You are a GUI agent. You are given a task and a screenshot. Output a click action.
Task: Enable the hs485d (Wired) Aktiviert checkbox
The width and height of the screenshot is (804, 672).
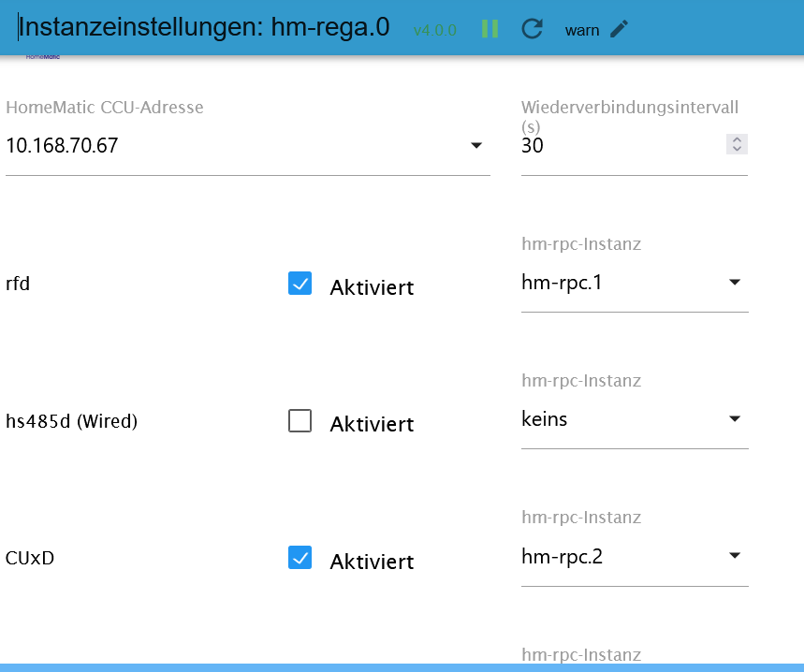click(x=300, y=421)
